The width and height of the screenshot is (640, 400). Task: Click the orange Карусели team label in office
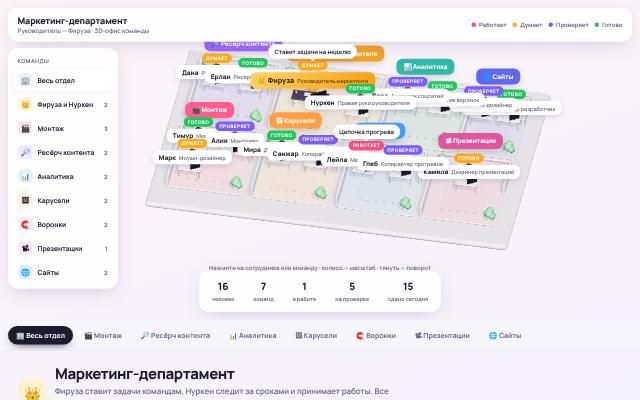tap(296, 121)
